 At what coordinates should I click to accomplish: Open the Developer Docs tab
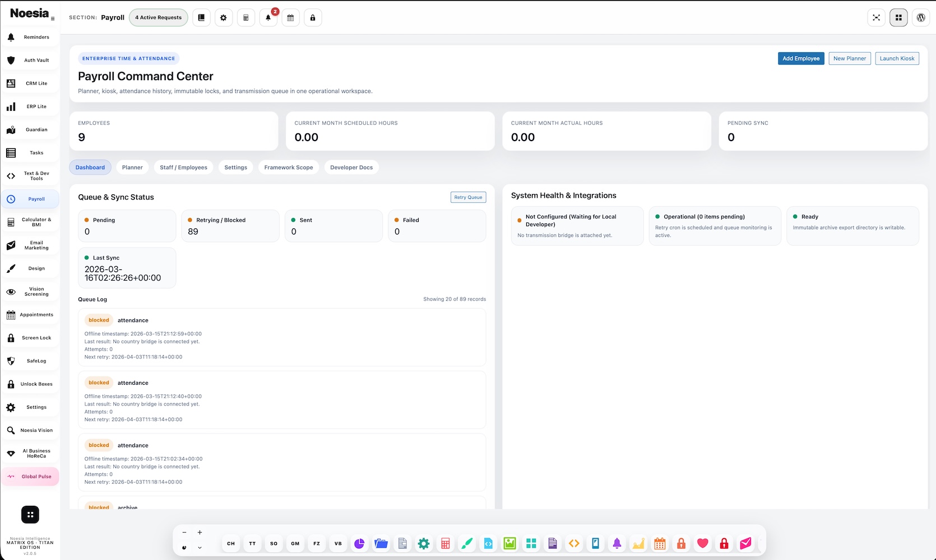351,167
